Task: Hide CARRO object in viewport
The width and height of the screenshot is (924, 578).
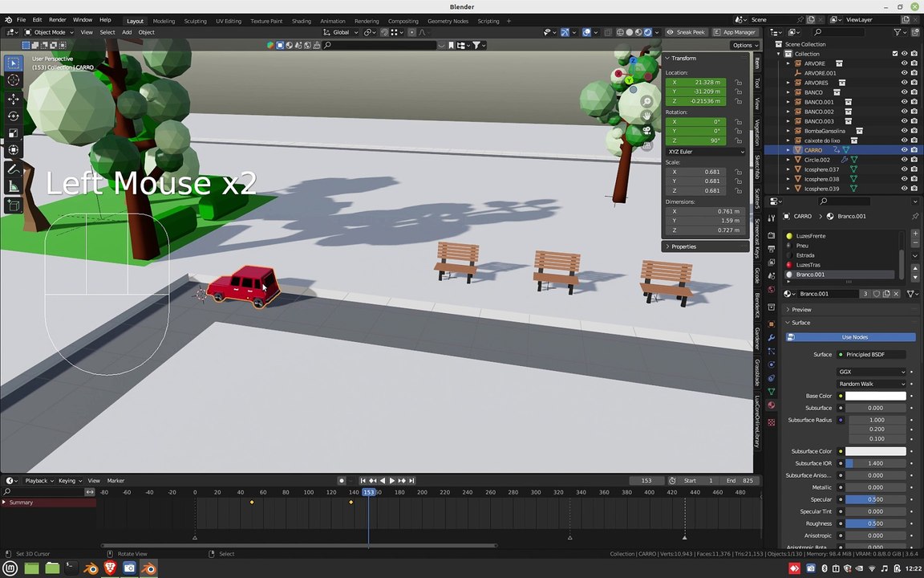Action: point(904,150)
